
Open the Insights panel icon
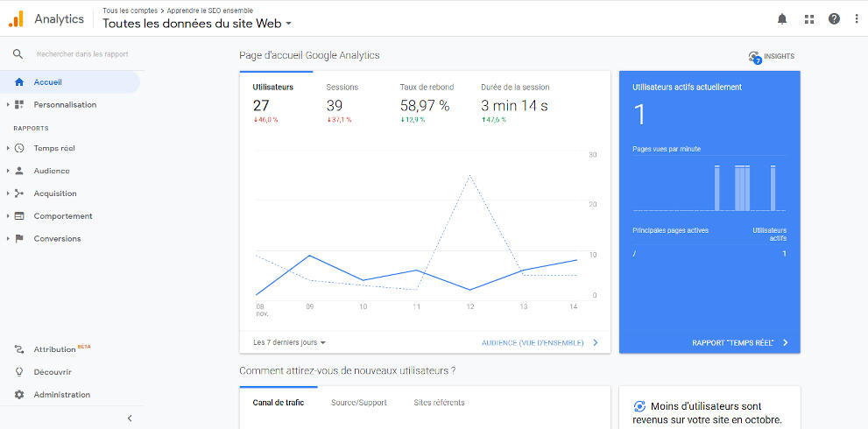(x=755, y=57)
